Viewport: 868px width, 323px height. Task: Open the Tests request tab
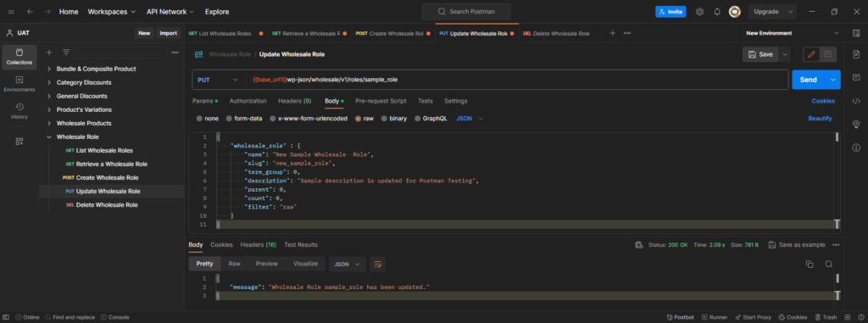[426, 101]
